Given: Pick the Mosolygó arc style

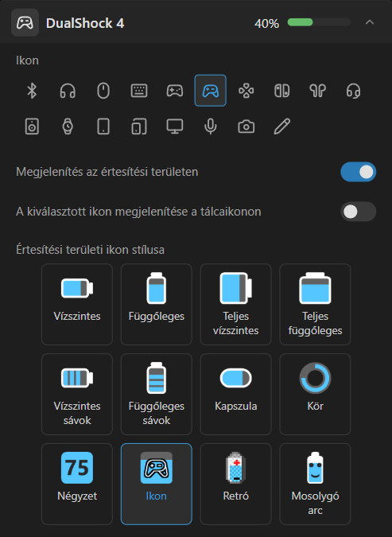Looking at the screenshot, I should [316, 484].
